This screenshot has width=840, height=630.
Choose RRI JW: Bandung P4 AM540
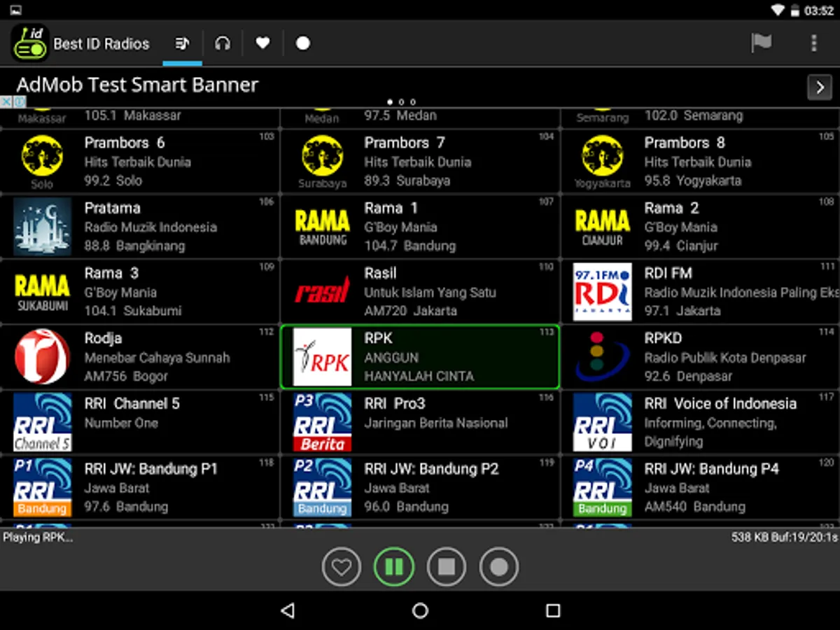(701, 487)
